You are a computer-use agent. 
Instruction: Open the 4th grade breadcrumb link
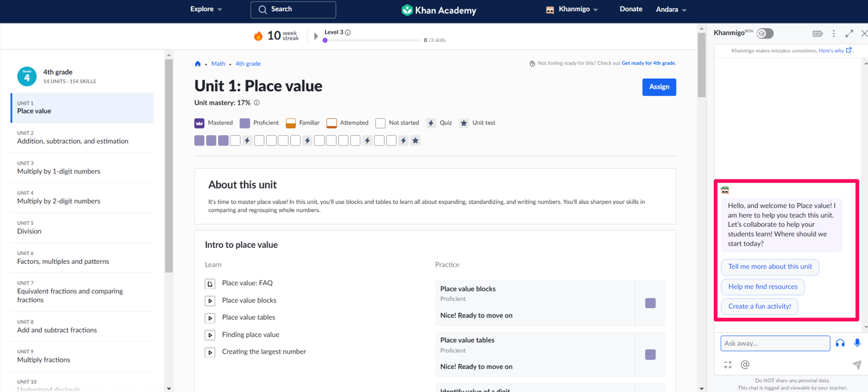tap(248, 63)
